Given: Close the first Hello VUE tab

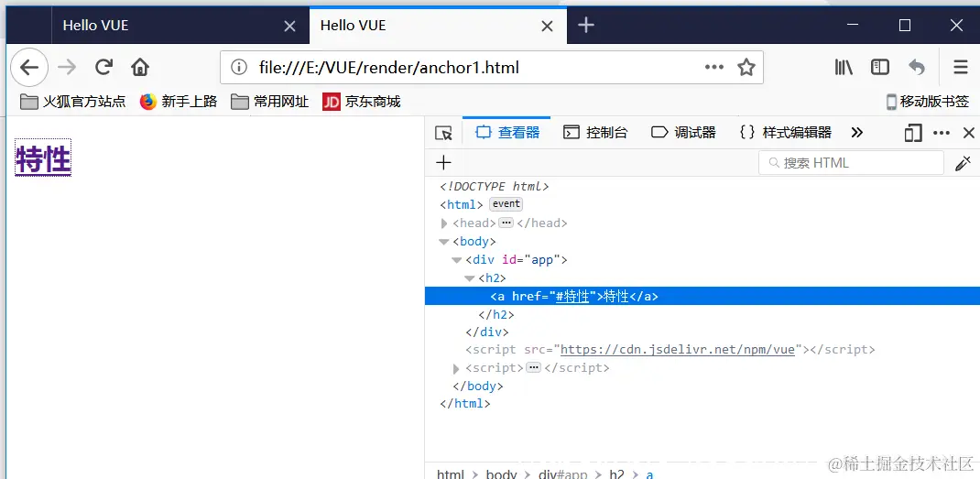Looking at the screenshot, I should [289, 27].
